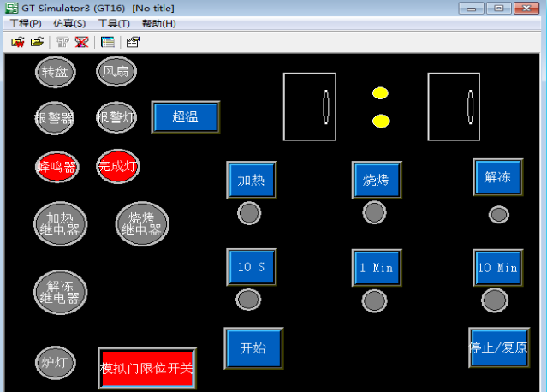Click the red 蜂鸣器 indicator lamp
The width and height of the screenshot is (547, 392).
57,167
